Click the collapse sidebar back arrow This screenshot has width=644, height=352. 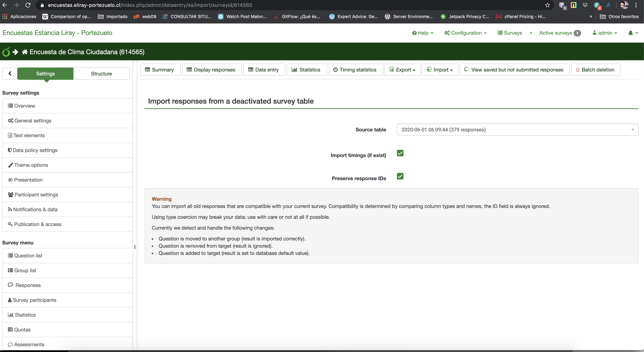click(x=10, y=73)
